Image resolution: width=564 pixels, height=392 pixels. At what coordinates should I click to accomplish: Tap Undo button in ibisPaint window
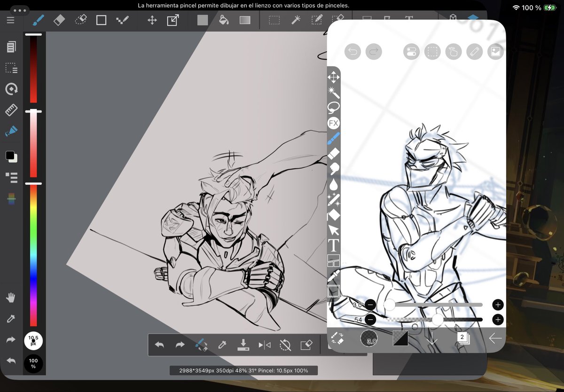pos(352,52)
